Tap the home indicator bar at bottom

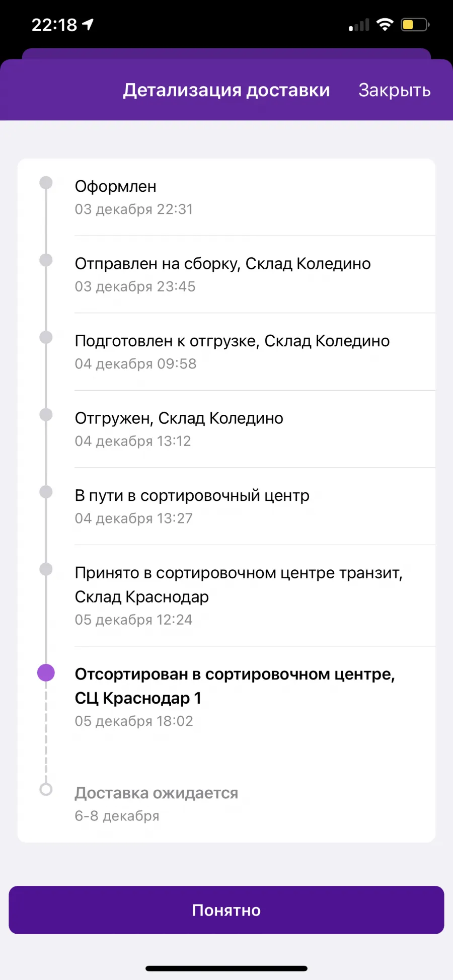pyautogui.click(x=226, y=968)
